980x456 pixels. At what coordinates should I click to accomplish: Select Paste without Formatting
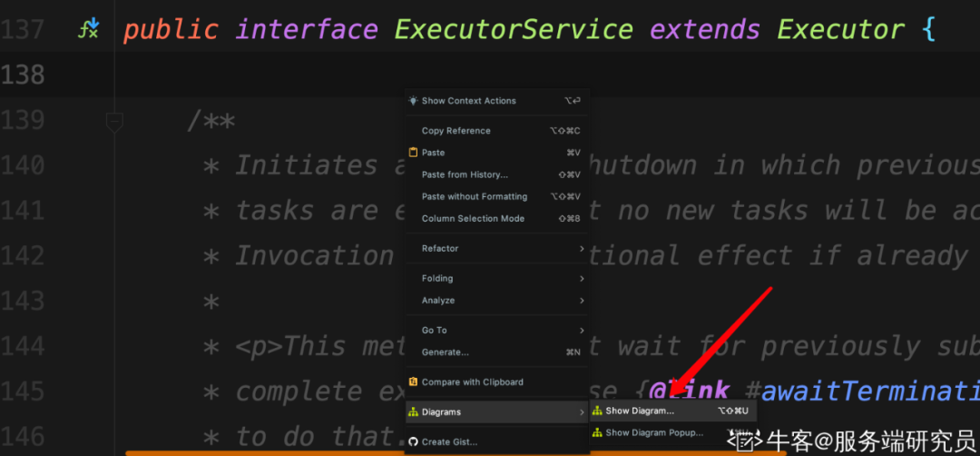coord(474,196)
